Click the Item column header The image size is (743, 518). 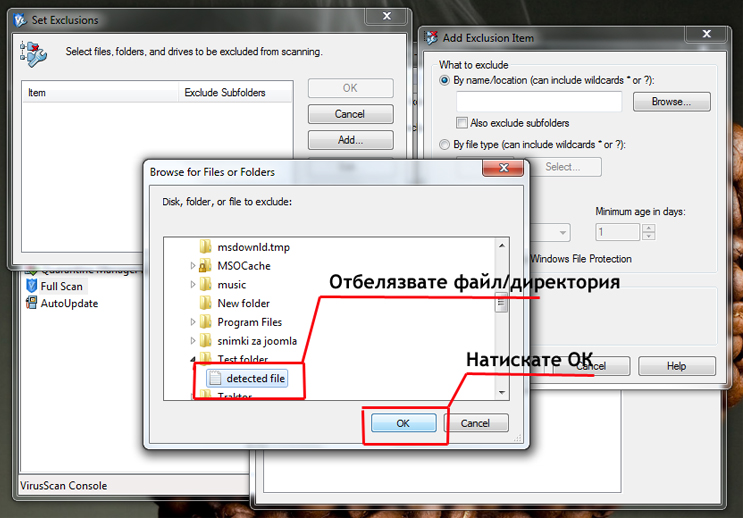[101, 92]
